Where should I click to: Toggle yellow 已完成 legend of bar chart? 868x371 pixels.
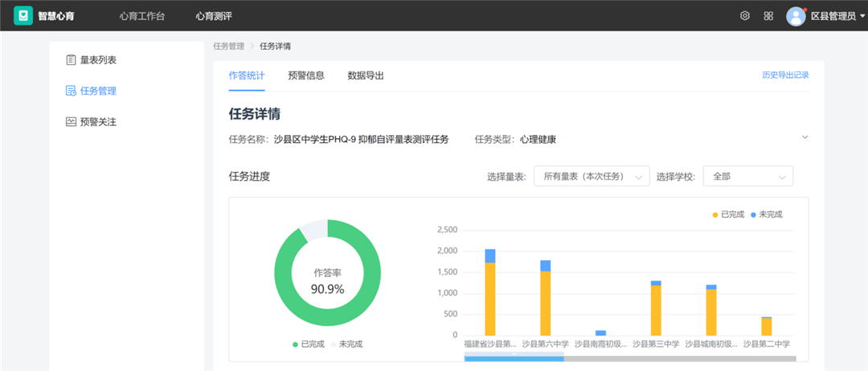[x=728, y=214]
